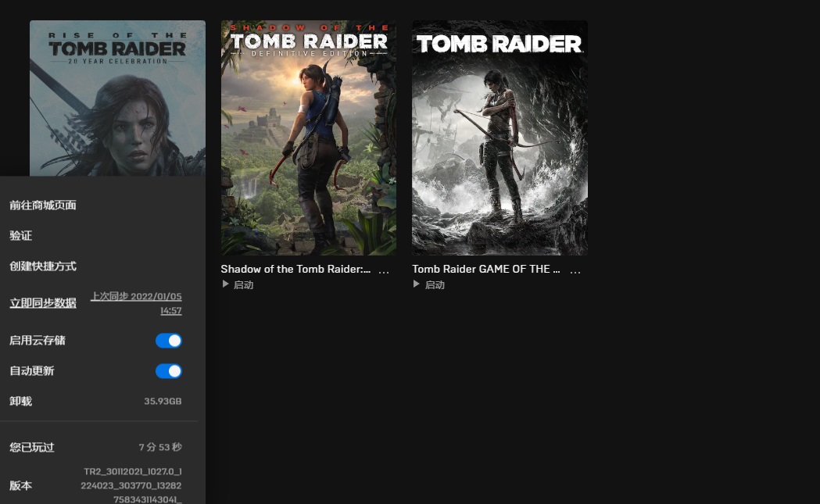Click the 版本 label
The height and width of the screenshot is (504, 820).
21,485
